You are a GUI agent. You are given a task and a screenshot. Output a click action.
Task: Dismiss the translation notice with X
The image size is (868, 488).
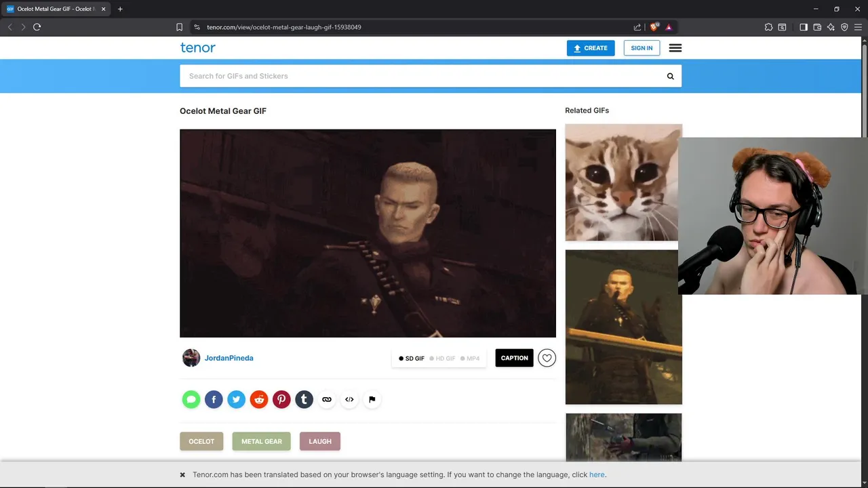point(182,475)
